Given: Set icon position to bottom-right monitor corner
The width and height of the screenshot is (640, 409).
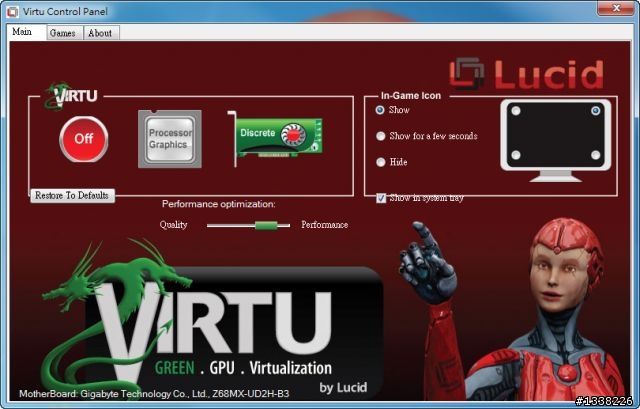Looking at the screenshot, I should point(596,155).
